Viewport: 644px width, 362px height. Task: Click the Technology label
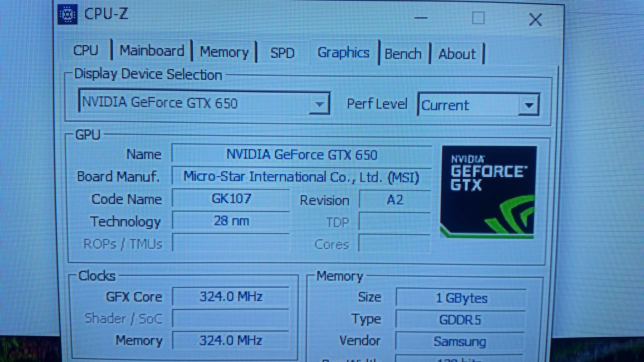pos(125,222)
